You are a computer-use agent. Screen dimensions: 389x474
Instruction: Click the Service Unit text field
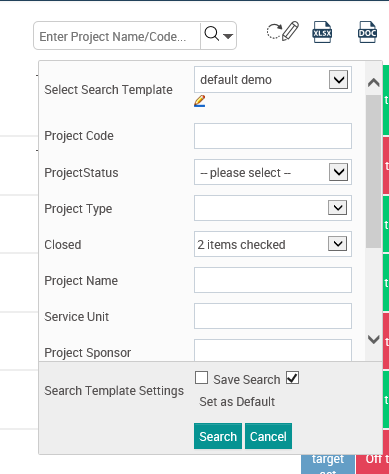(273, 316)
